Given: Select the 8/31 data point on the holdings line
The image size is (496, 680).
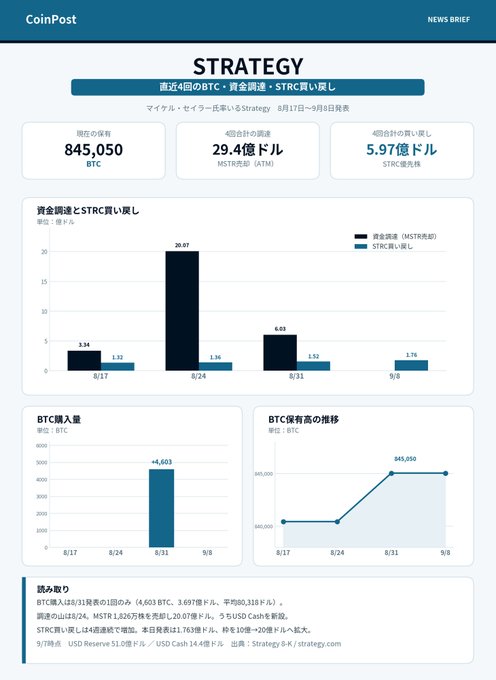Looking at the screenshot, I should tap(392, 474).
